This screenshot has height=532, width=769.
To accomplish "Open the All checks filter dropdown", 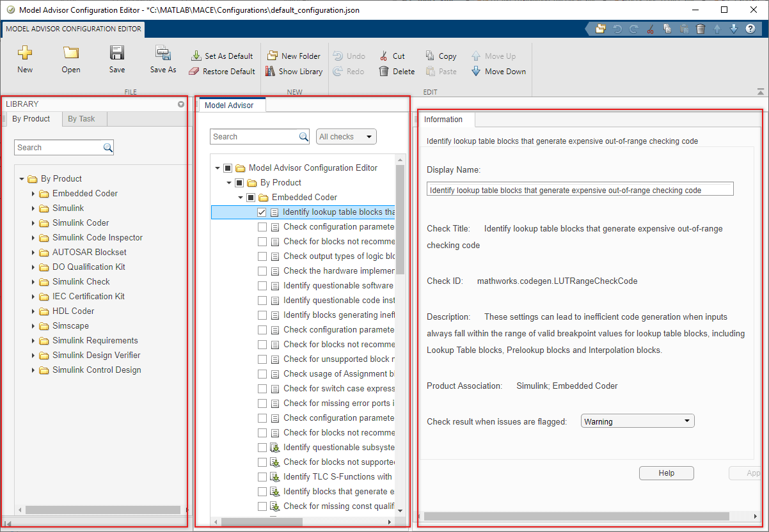I will [346, 137].
